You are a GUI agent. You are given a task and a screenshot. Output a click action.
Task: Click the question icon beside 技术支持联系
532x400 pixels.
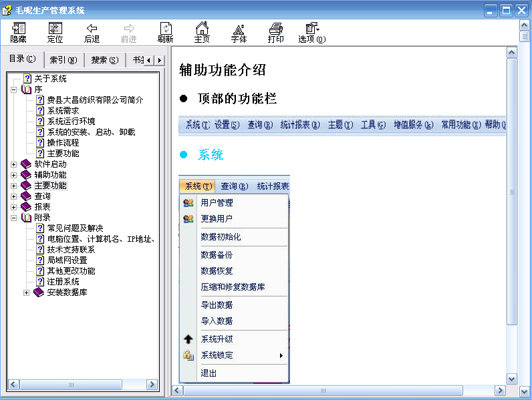[40, 250]
